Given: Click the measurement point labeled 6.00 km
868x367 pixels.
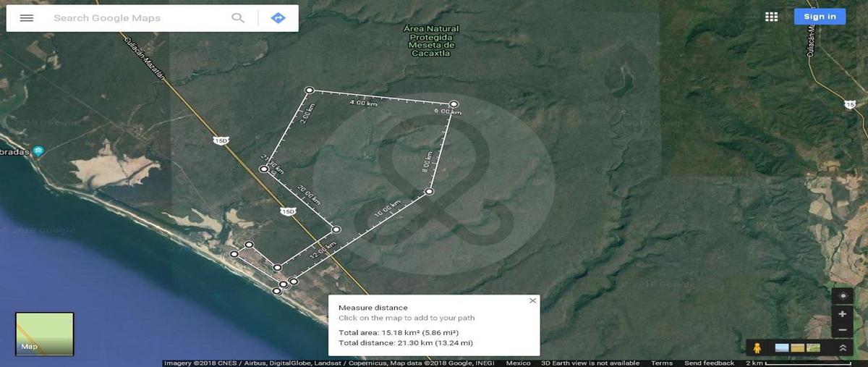Looking at the screenshot, I should tap(454, 104).
